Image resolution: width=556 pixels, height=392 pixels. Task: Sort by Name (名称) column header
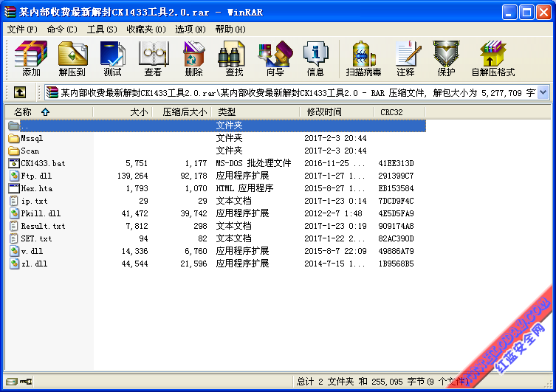click(49, 112)
